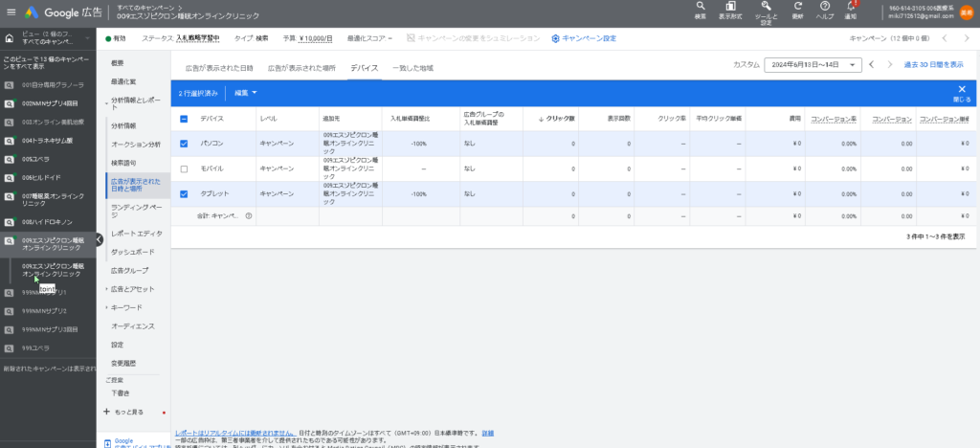Click campaign icon beside 005ユベラ

click(10, 159)
